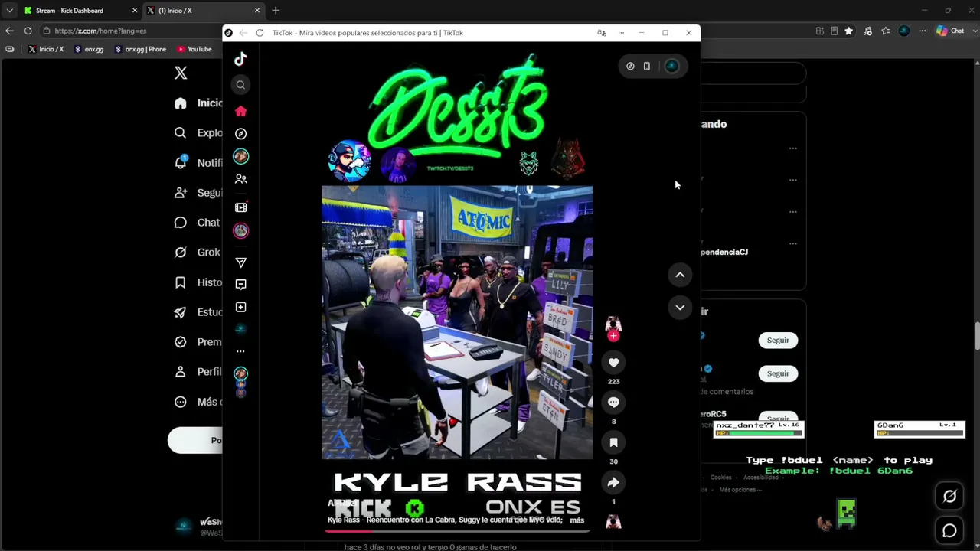The width and height of the screenshot is (980, 551).
Task: Open Accesibilidad link in X footer
Action: [x=762, y=478]
